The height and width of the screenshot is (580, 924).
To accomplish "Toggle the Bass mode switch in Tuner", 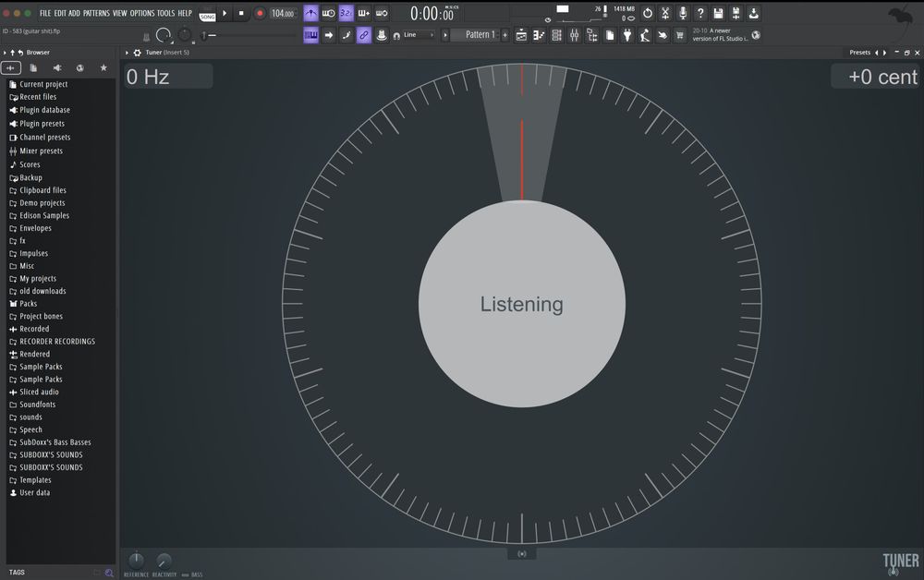I will pyautogui.click(x=186, y=574).
